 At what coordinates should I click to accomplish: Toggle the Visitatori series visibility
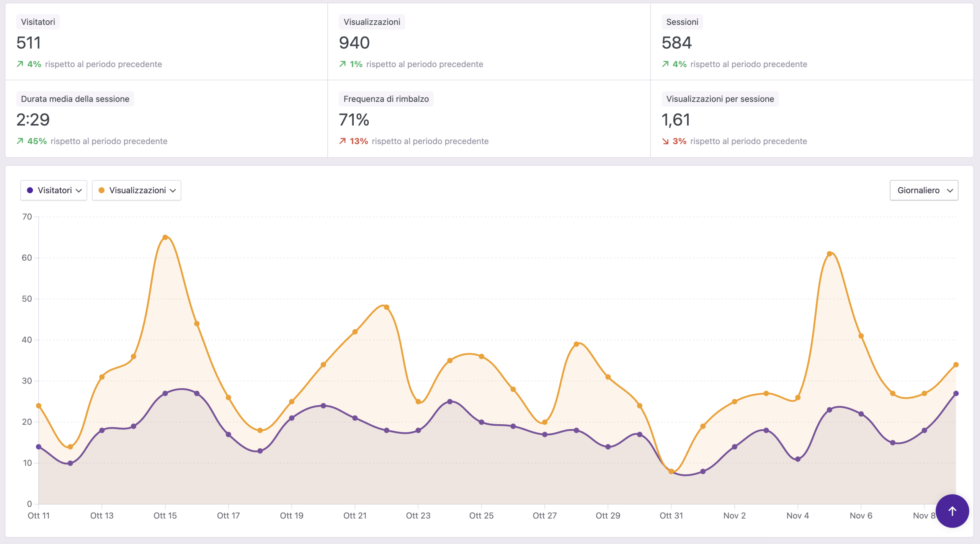point(54,190)
